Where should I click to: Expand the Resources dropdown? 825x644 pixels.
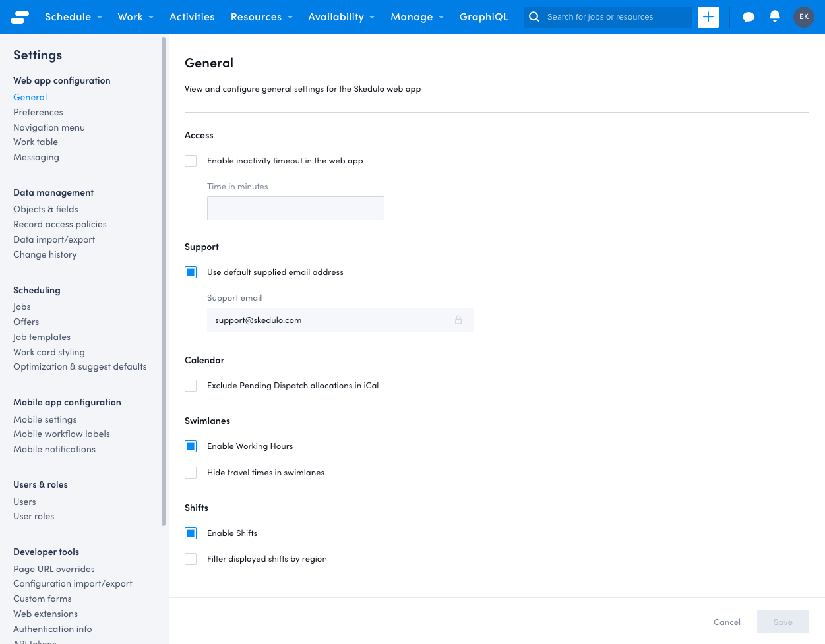257,17
